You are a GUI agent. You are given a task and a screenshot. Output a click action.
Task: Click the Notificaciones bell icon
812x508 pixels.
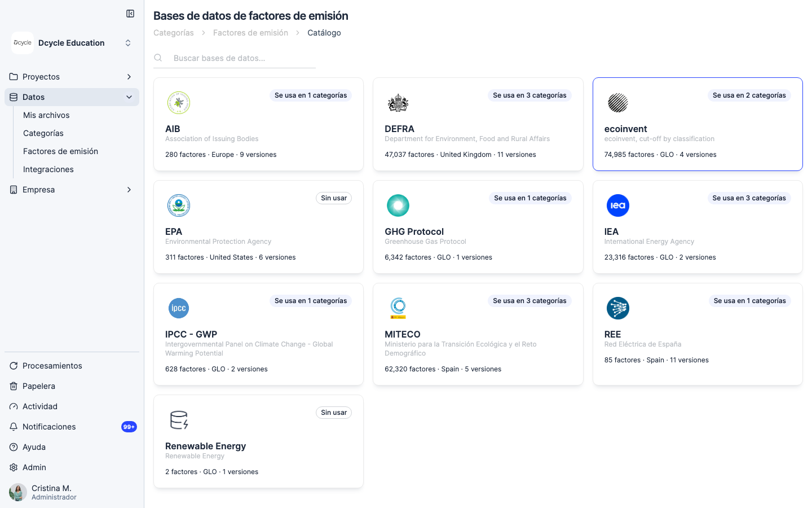point(14,427)
